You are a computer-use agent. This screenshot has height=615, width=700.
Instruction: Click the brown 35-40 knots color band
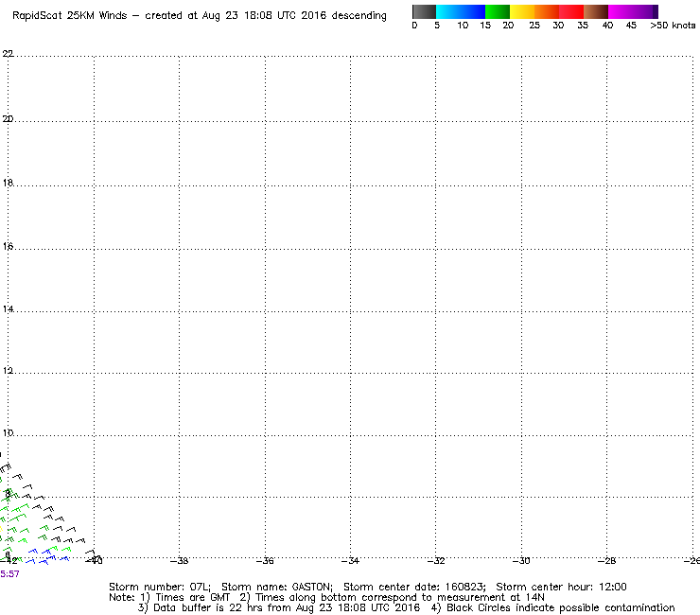pyautogui.click(x=596, y=11)
